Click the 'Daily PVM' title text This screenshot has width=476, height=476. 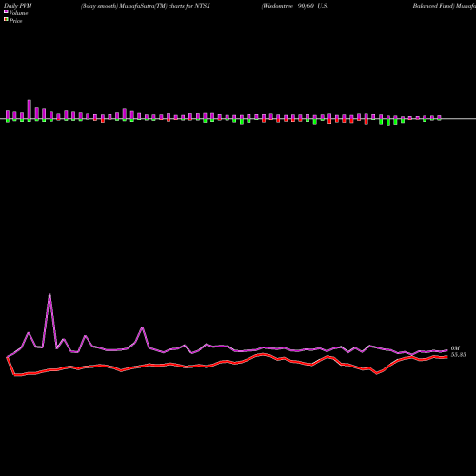[x=18, y=6]
